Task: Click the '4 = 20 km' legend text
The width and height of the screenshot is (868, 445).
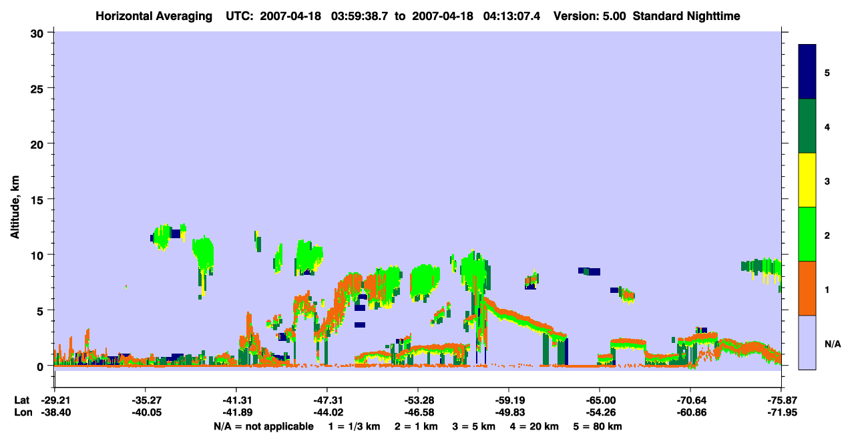Action: point(535,426)
